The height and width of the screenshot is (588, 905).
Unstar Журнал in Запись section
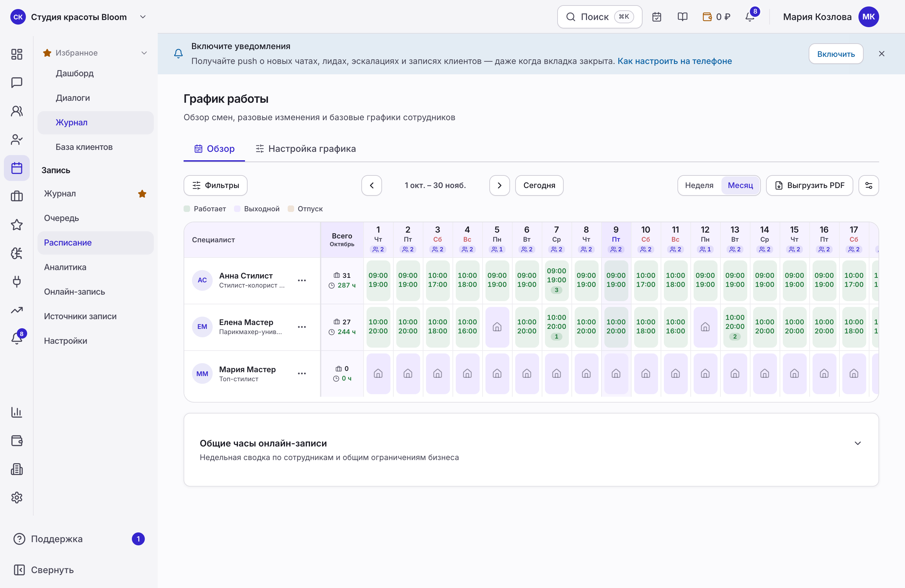click(x=142, y=194)
